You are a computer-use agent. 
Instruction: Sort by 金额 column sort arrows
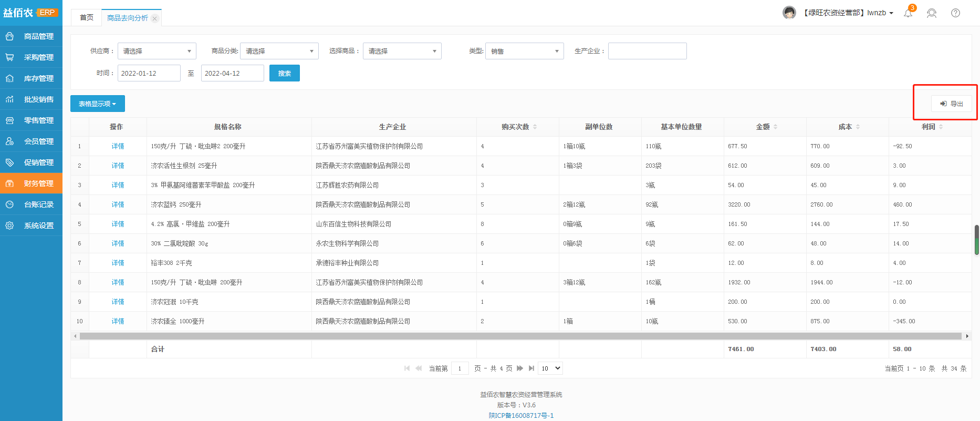[x=775, y=127]
